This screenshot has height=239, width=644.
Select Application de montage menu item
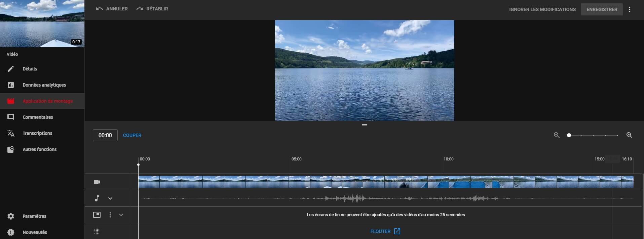point(42,101)
